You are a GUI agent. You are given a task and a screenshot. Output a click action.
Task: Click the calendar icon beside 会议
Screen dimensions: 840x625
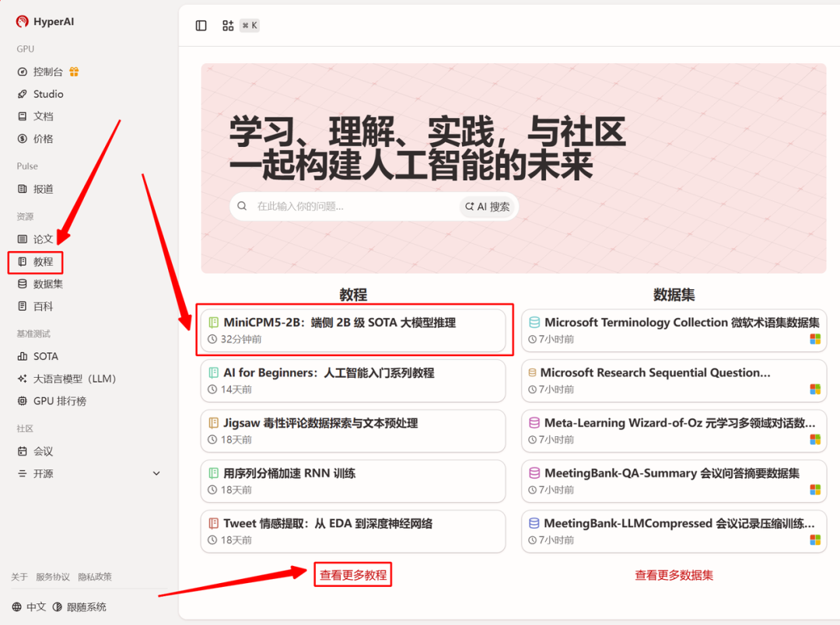(x=22, y=451)
